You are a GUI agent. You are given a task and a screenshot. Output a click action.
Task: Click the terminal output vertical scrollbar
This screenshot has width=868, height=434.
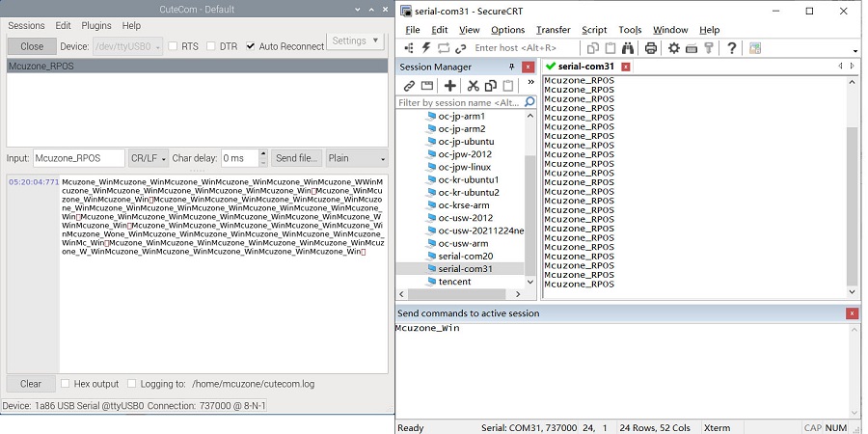coord(853,204)
